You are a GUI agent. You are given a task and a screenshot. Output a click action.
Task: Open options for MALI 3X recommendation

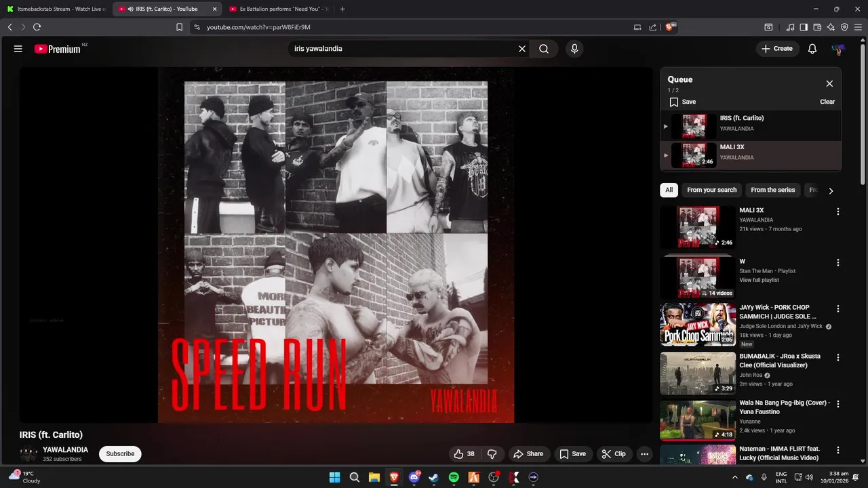pyautogui.click(x=838, y=211)
